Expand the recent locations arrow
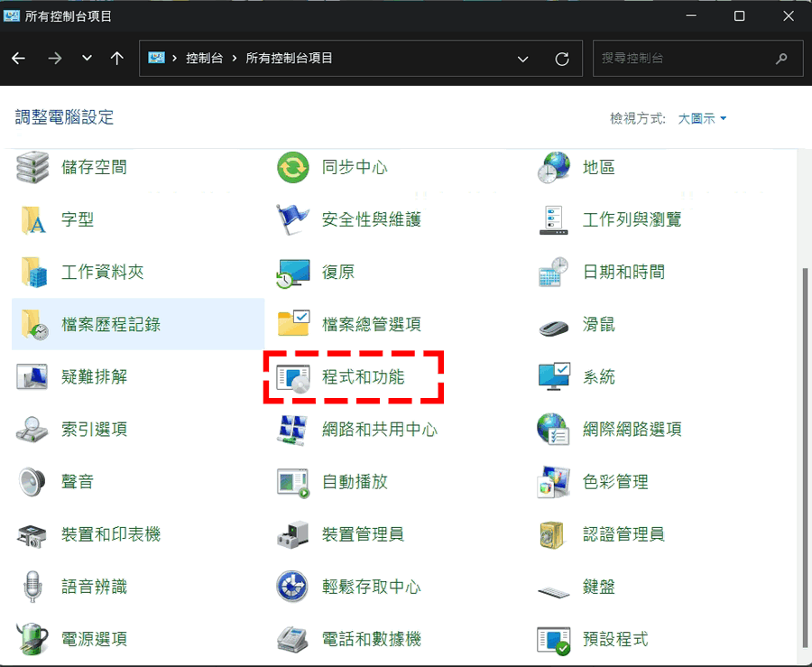Image resolution: width=812 pixels, height=667 pixels. [x=87, y=59]
